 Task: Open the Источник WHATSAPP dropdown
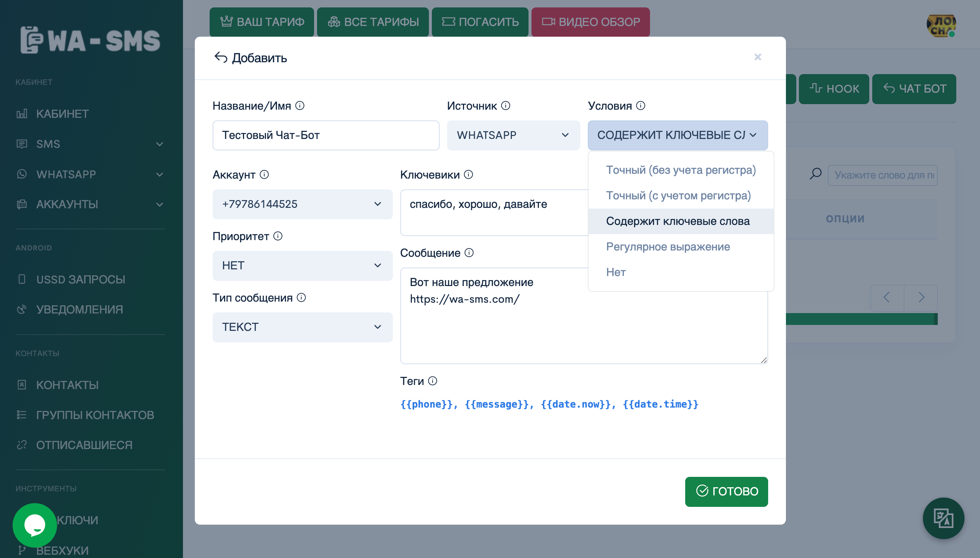tap(513, 135)
